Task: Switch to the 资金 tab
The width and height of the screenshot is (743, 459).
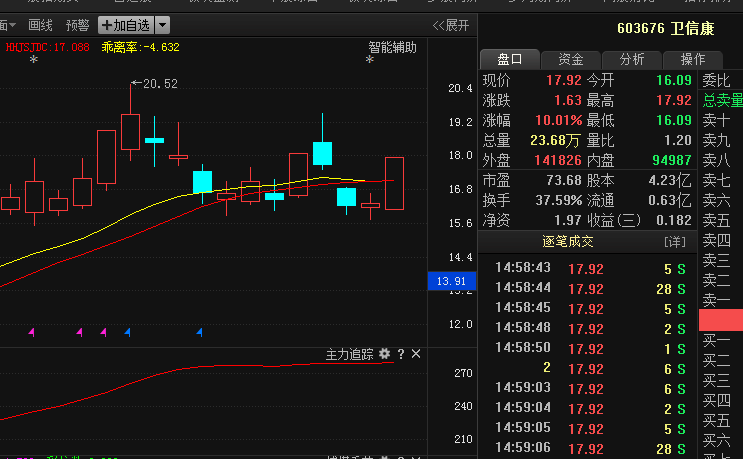Action: (x=571, y=59)
